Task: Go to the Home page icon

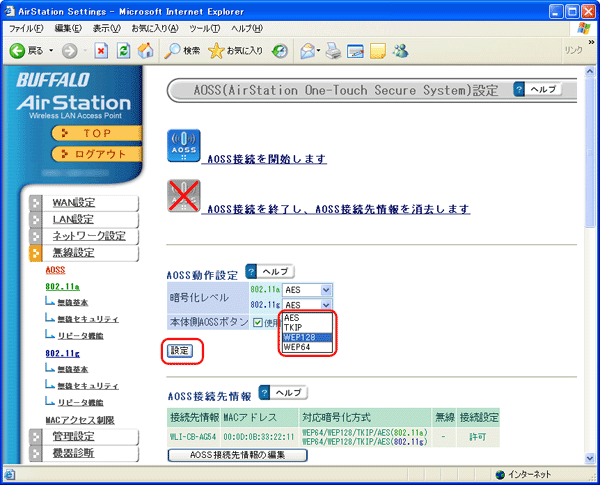Action: (145, 51)
